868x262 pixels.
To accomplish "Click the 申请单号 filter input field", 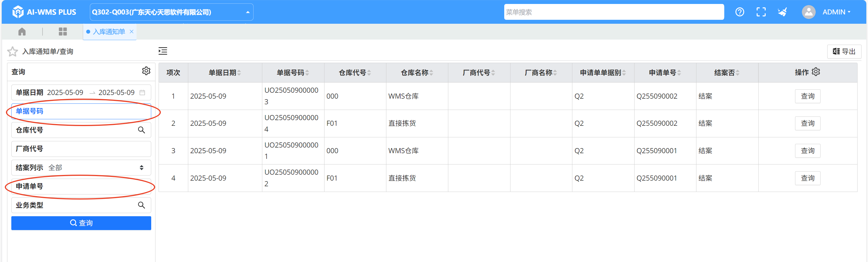I will tap(81, 187).
